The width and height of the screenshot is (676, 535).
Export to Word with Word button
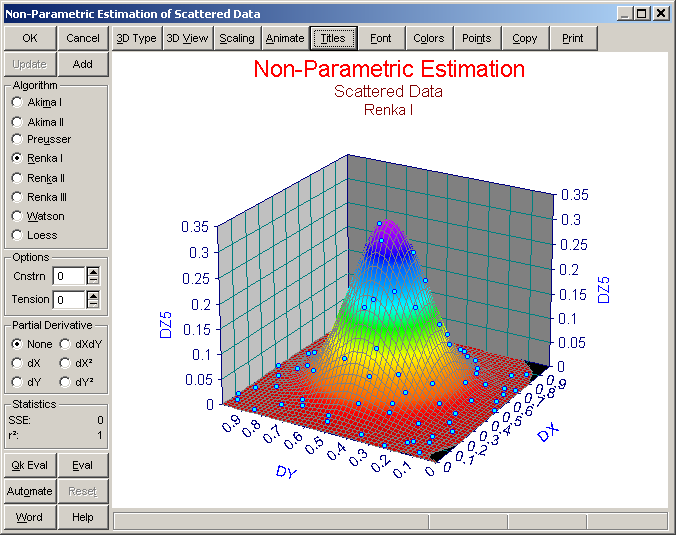tap(30, 517)
